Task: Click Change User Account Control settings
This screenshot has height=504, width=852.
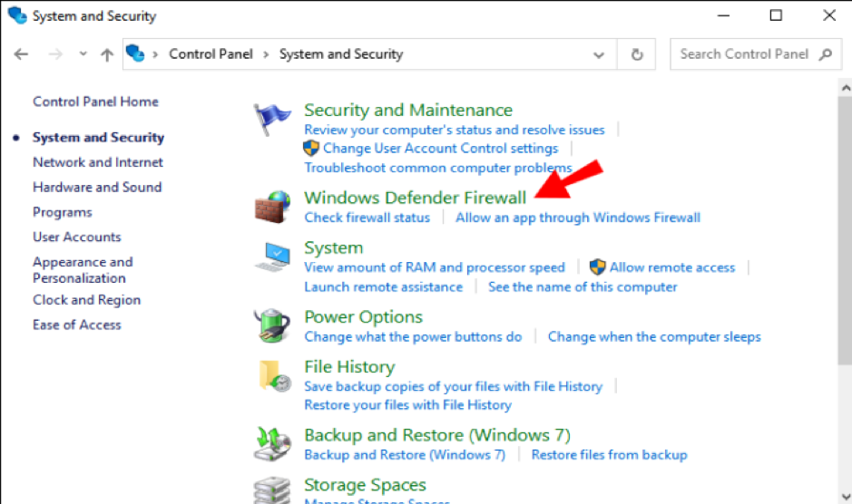Action: tap(440, 148)
